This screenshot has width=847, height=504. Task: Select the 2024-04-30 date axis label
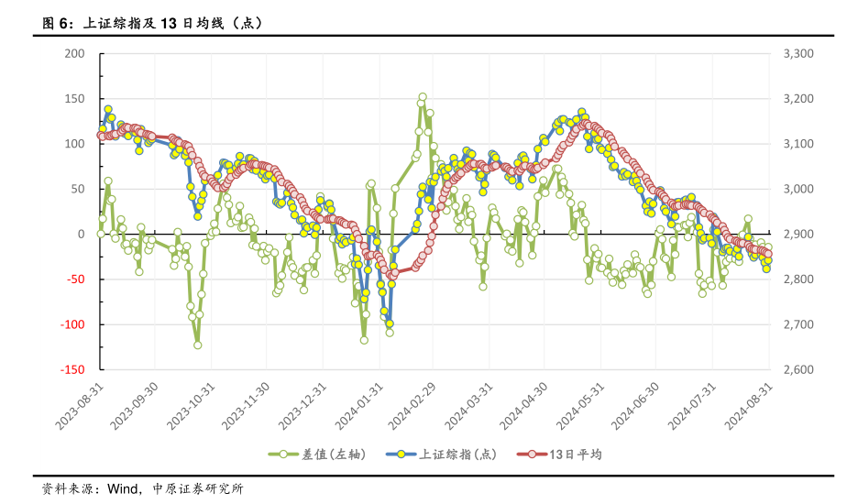click(x=526, y=405)
